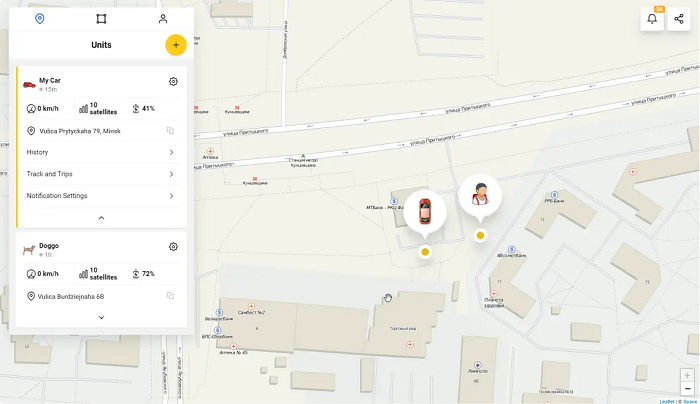Screen dimensions: 700x404
Task: Open settings gear for Doggo
Action: tap(173, 246)
